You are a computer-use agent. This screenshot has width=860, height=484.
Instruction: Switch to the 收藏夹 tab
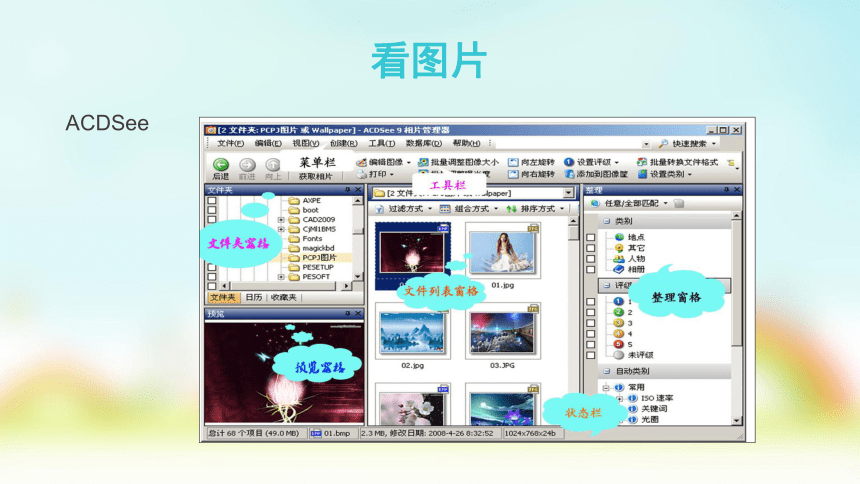tap(284, 297)
